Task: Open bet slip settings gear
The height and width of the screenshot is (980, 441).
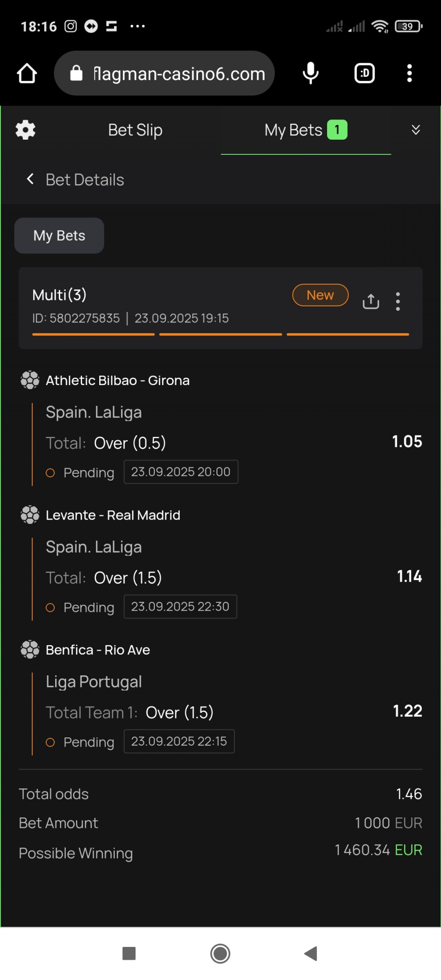Action: pos(25,130)
